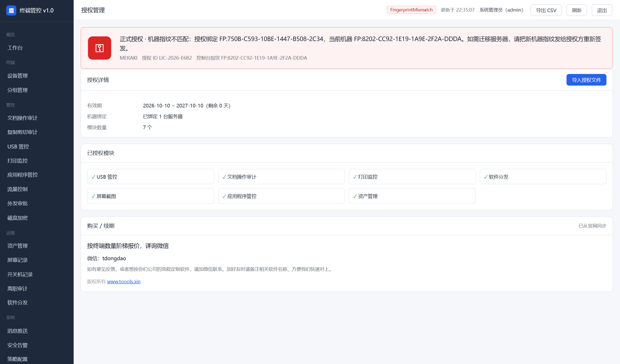Viewport: 620px width, 364px height.
Task: Click the 已从官网同步 status text
Action: 592,226
